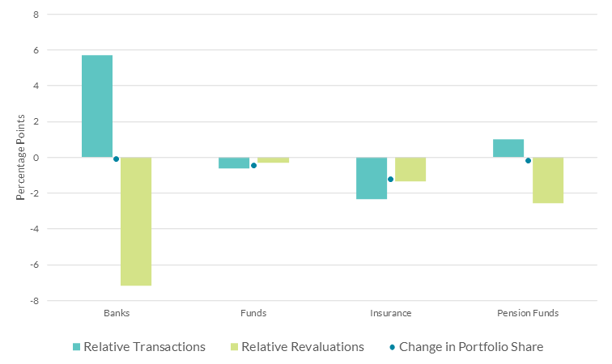Viewport: 612px width, 364px height.
Task: Click the Funds Relative Revaluations bar
Action: [x=273, y=160]
